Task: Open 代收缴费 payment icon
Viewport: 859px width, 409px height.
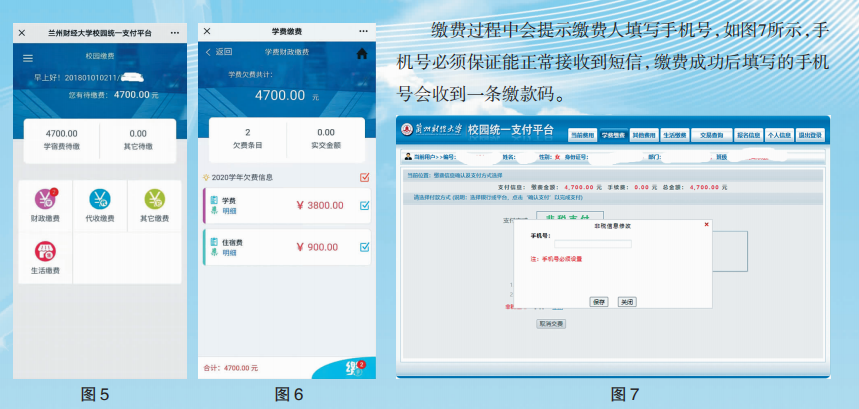Action: pos(100,200)
